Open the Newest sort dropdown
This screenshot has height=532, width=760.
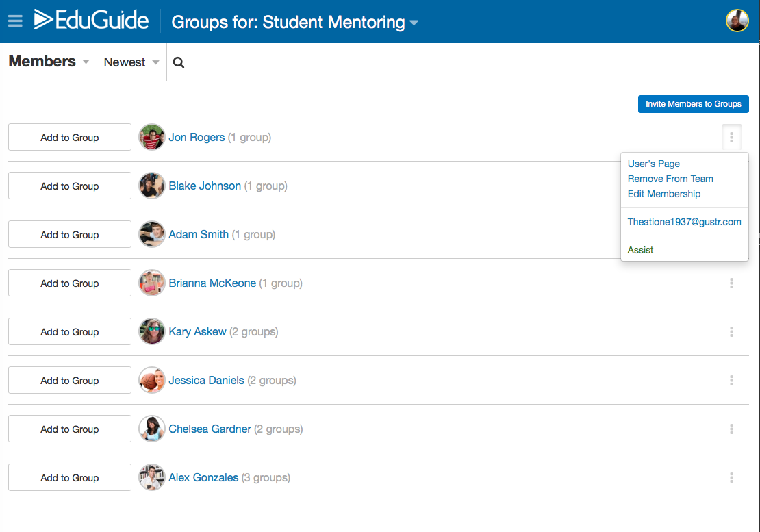pyautogui.click(x=131, y=62)
